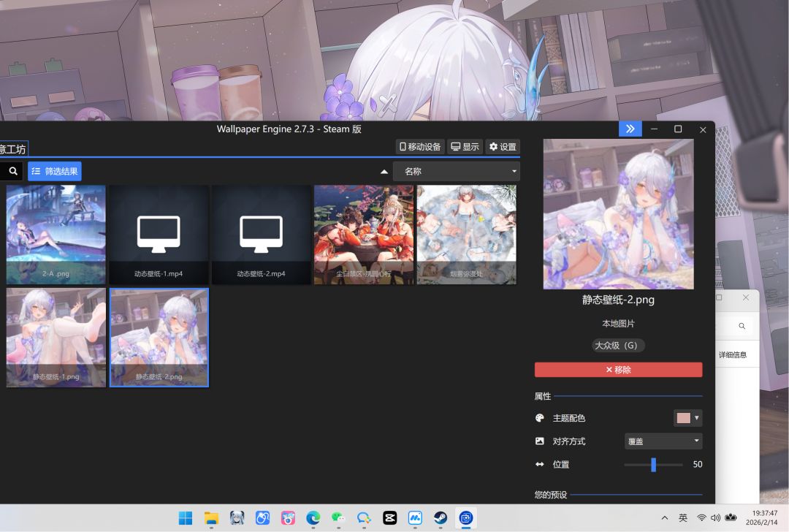Click the 静态壁纸-2.png title text
Viewport: 789px width, 532px height.
click(618, 300)
